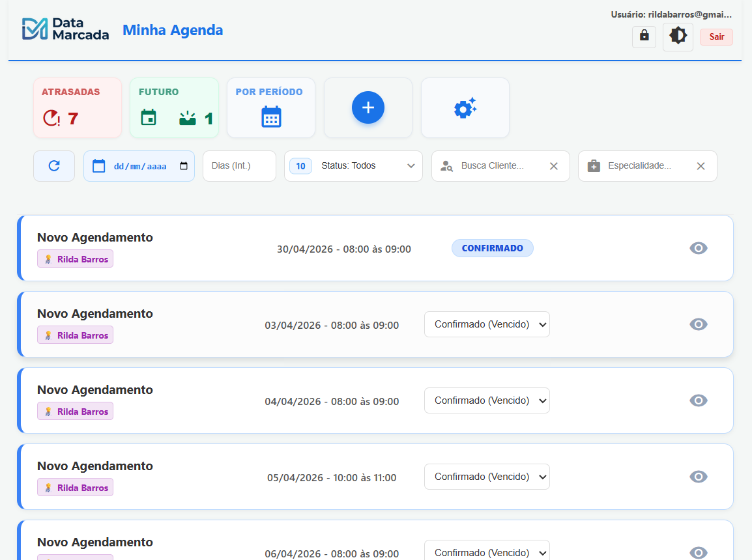
Task: Open the ATRASADAS overdue appointments filter
Action: click(78, 107)
